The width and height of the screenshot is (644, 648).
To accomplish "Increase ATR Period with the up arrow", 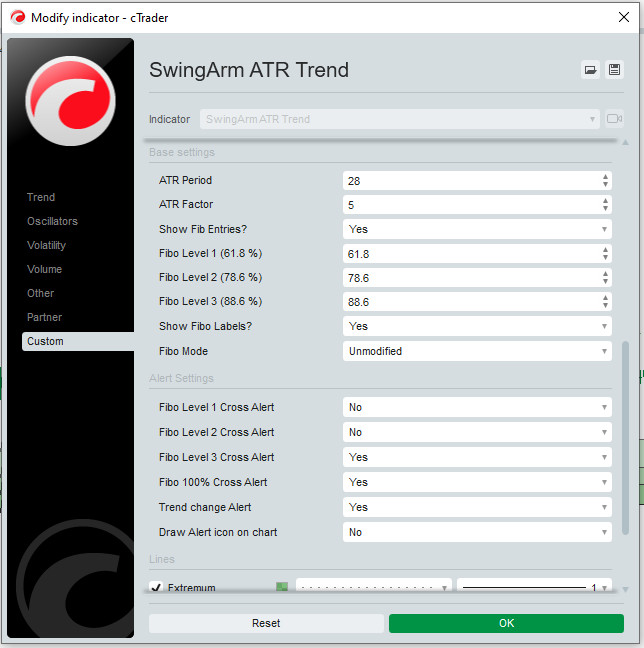I will [x=605, y=177].
